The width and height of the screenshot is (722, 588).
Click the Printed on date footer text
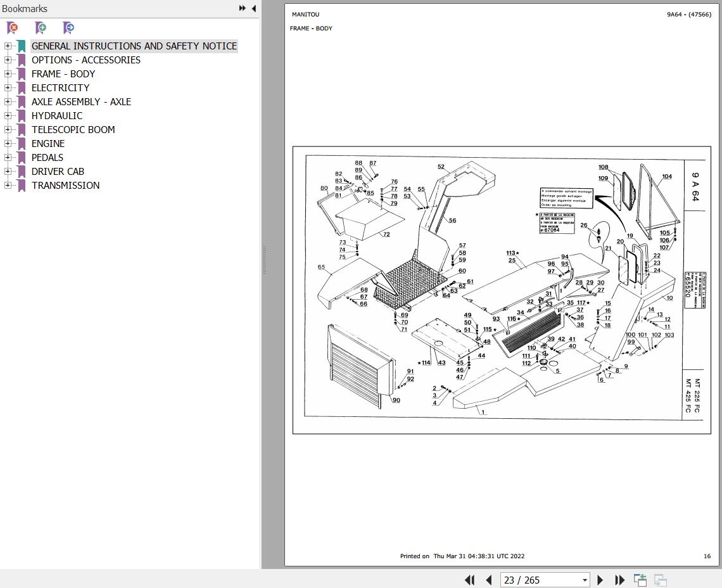tap(462, 556)
